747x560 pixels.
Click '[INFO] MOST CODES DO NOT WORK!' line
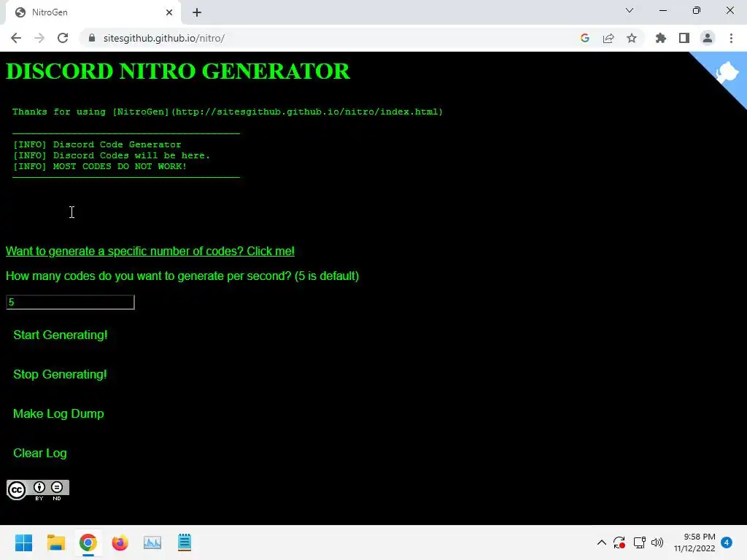99,166
